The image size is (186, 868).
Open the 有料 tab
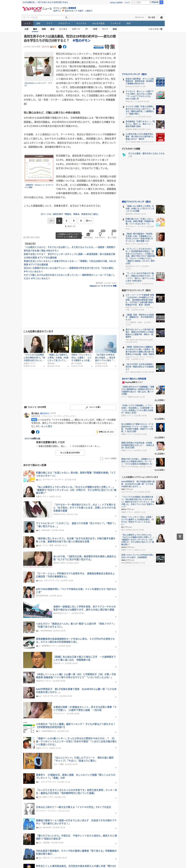128,23
